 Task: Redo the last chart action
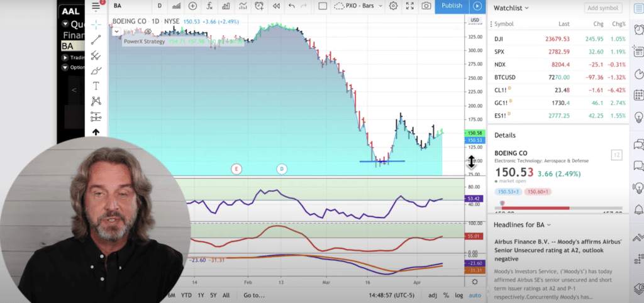click(x=304, y=6)
